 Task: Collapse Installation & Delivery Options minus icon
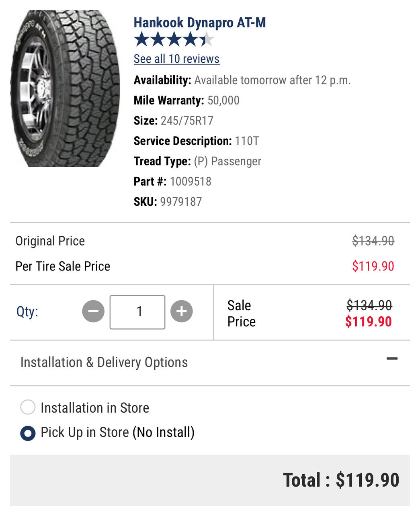[x=392, y=358]
